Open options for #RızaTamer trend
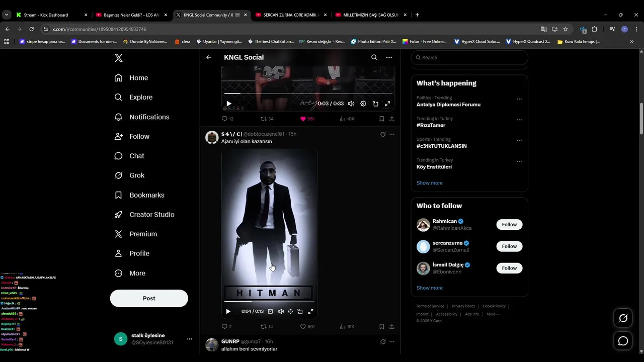The height and width of the screenshot is (362, 644). point(519,120)
